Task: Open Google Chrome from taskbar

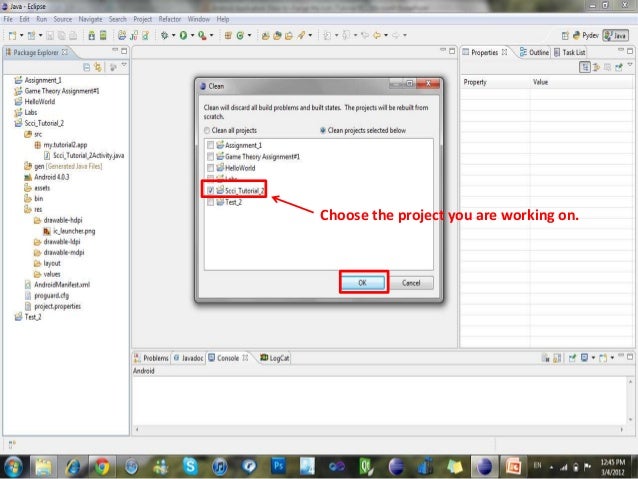Action: [x=102, y=466]
